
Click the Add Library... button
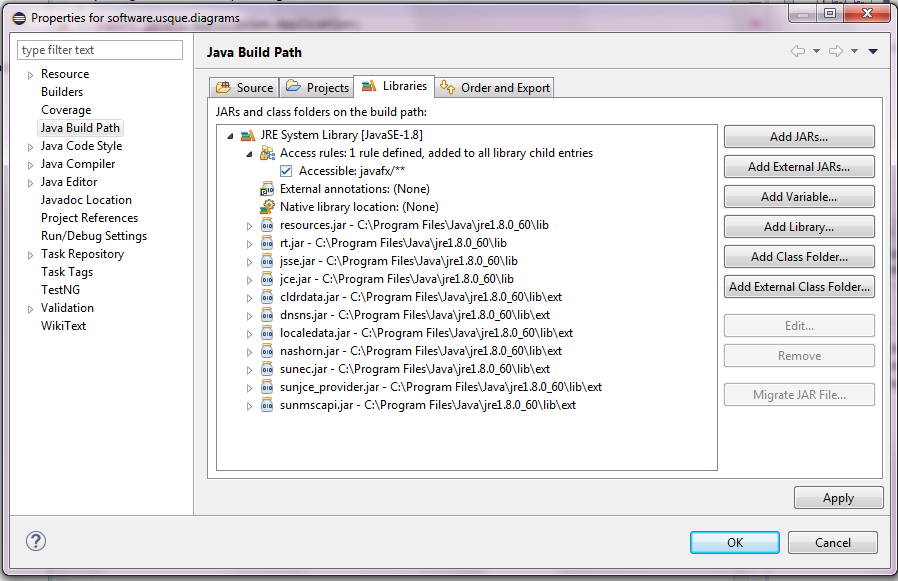pyautogui.click(x=799, y=227)
